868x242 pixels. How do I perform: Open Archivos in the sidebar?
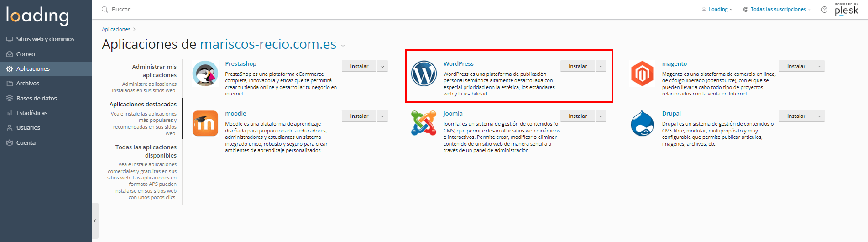coord(46,84)
